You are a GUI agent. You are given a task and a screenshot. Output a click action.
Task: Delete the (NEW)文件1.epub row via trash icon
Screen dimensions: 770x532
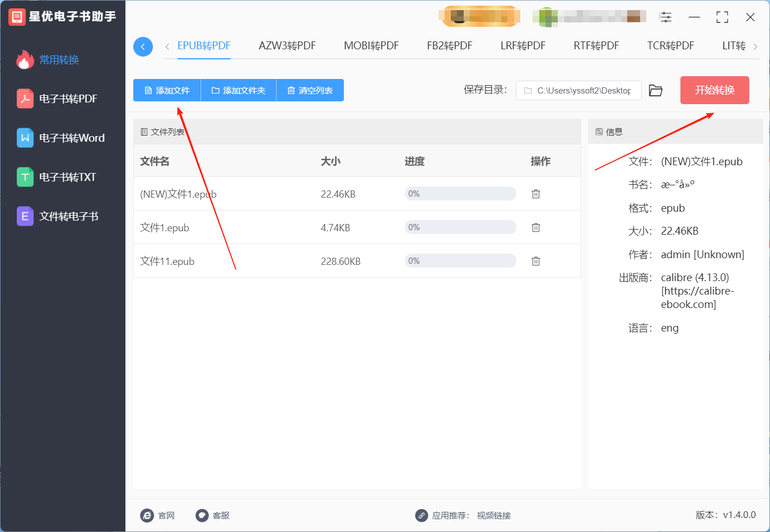(x=536, y=194)
